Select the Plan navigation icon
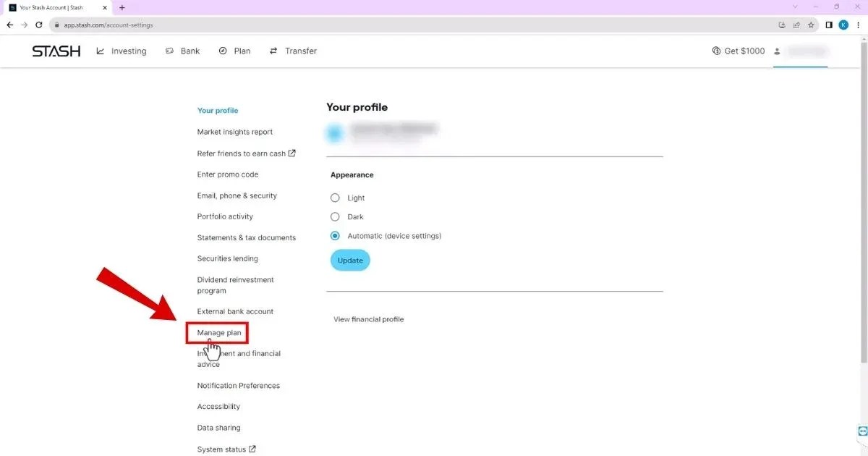868x456 pixels. (222, 51)
